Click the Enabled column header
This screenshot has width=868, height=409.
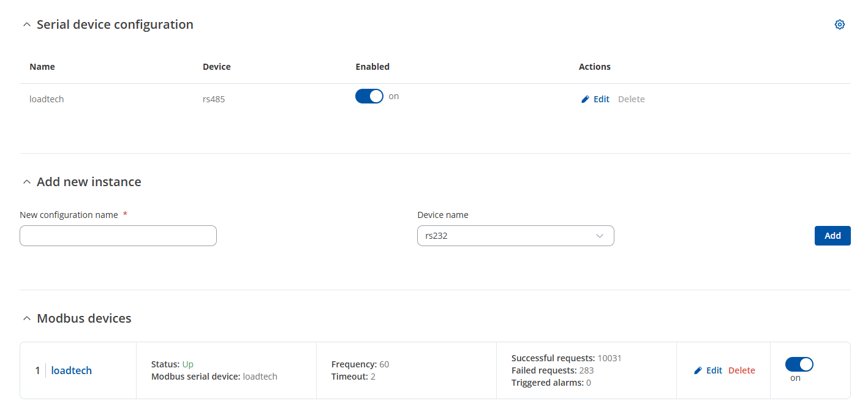(x=372, y=67)
